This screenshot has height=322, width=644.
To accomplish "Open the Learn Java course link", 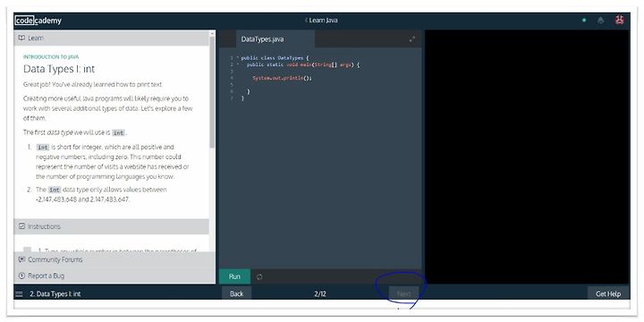I will [x=322, y=20].
